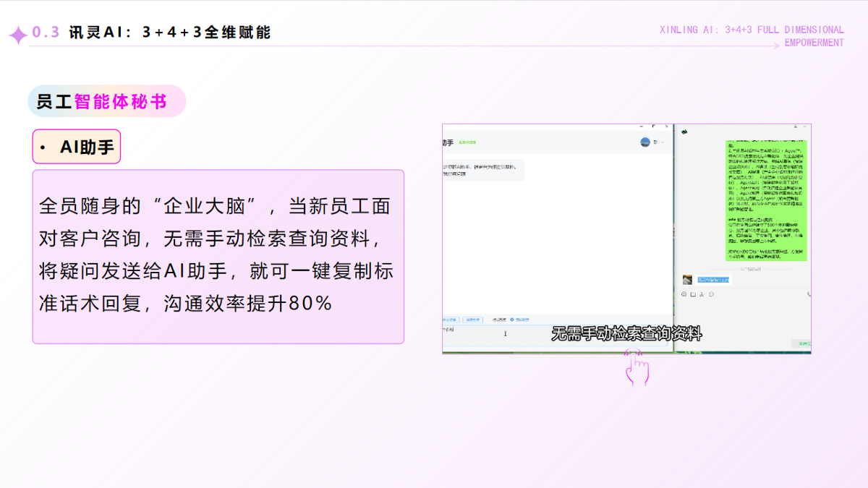This screenshot has width=868, height=488.
Task: Click the chat history icon in chat toolbar
Action: [712, 294]
